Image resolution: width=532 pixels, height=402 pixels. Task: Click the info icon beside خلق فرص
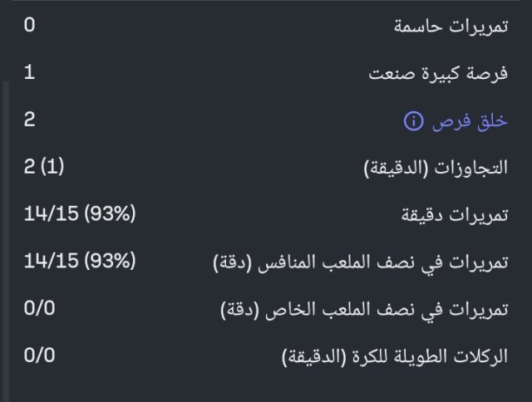413,121
